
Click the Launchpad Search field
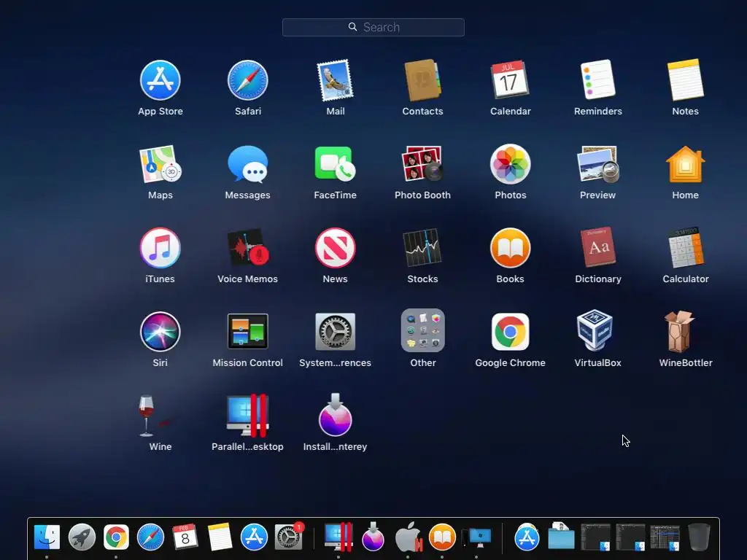point(373,27)
